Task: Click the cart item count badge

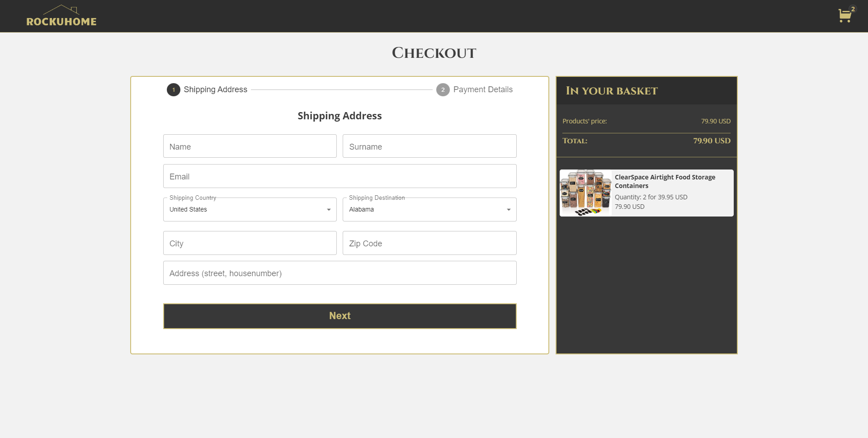Action: click(x=853, y=8)
